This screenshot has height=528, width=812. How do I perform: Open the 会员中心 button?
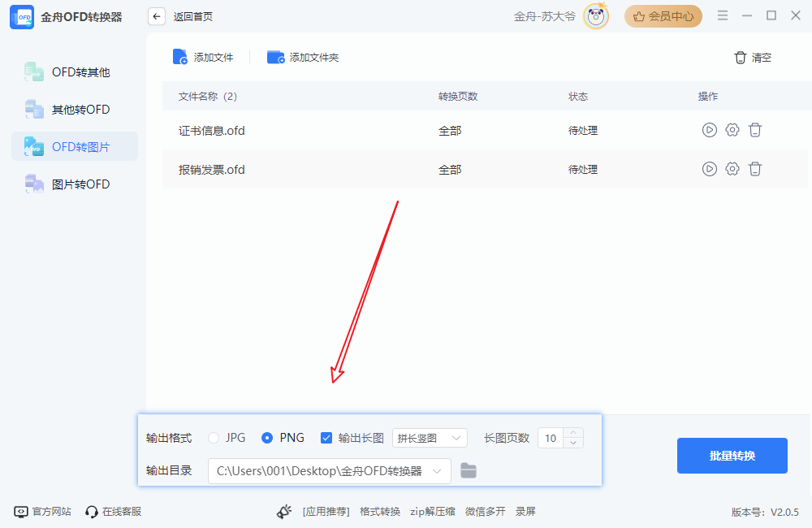(663, 16)
